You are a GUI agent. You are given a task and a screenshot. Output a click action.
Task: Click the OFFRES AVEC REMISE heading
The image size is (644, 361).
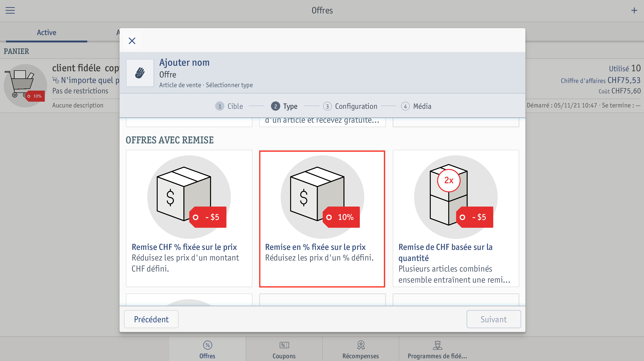(x=169, y=140)
